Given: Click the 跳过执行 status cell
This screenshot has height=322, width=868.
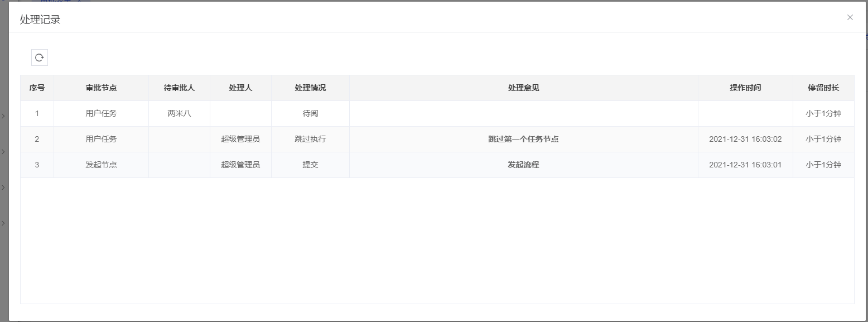Looking at the screenshot, I should pyautogui.click(x=311, y=140).
